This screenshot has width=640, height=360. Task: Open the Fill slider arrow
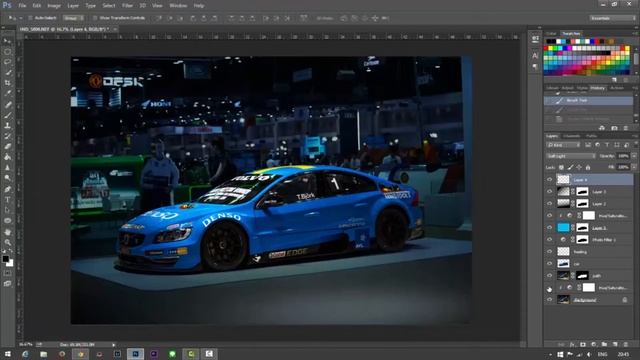[634, 167]
